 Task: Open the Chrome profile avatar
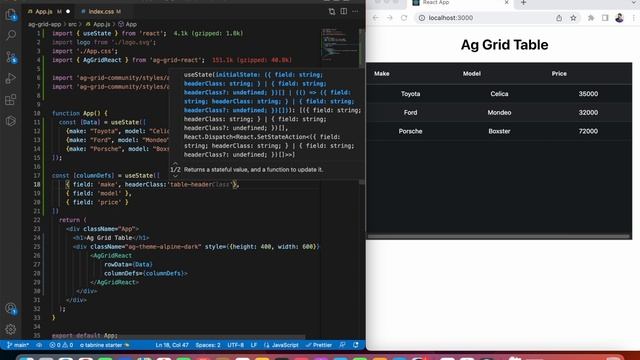619,18
